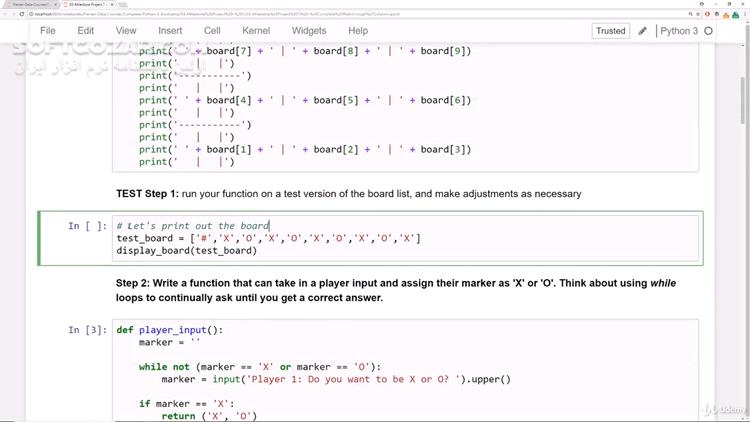This screenshot has width=750, height=422.
Task: Click the browser address bar URL
Action: click(218, 14)
